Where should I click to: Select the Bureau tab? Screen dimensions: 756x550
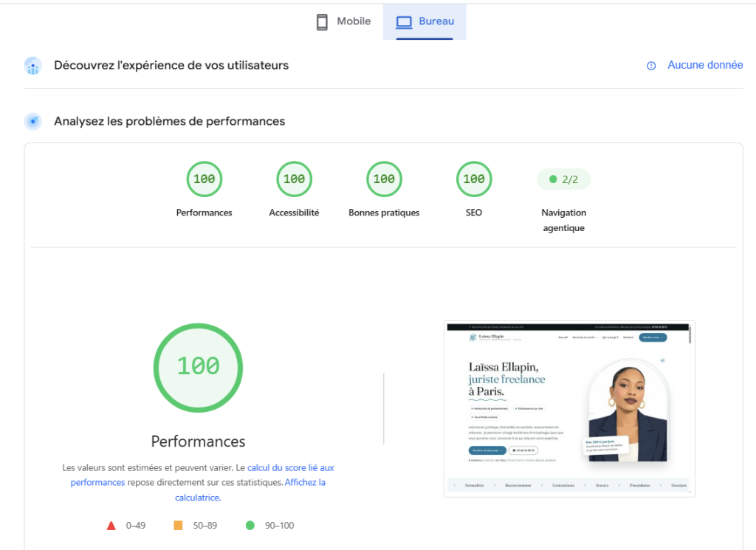pyautogui.click(x=425, y=21)
